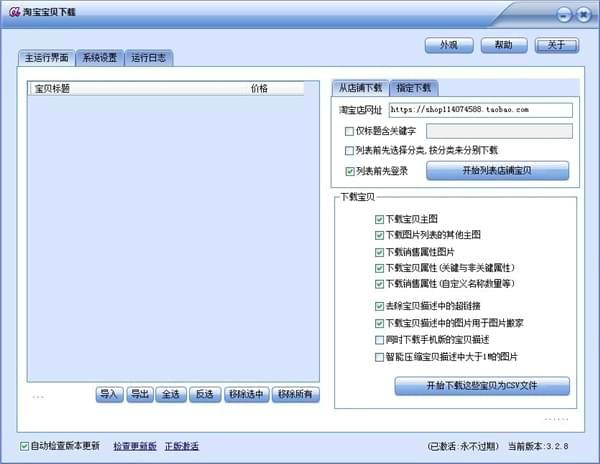The width and height of the screenshot is (600, 464).
Task: Click the app logo icon in title bar
Action: pyautogui.click(x=15, y=12)
